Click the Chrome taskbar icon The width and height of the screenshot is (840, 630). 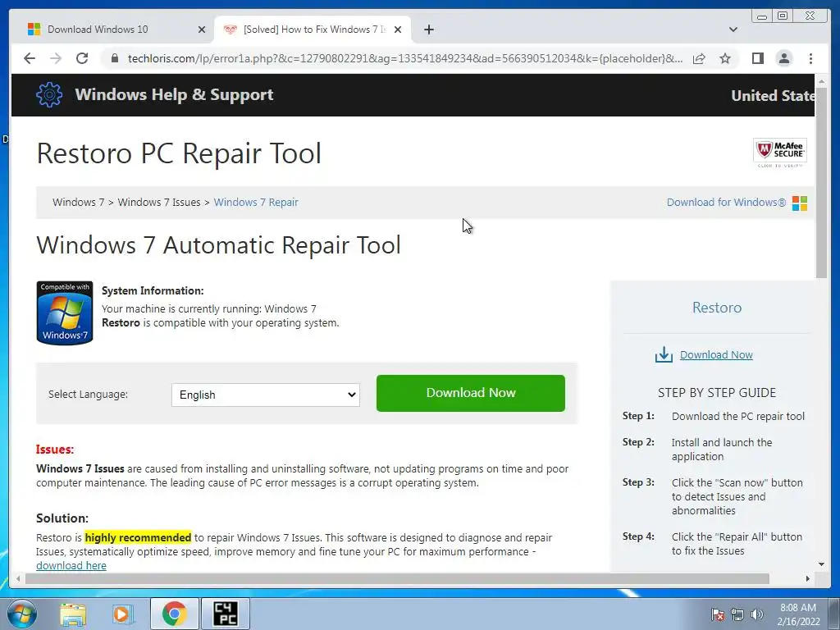(x=174, y=614)
